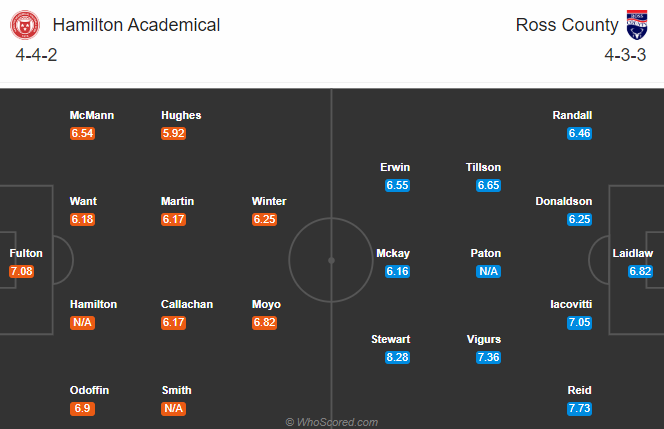This screenshot has height=429, width=664.
Task: Click Randall's 6.46 rating badge
Action: coord(579,133)
